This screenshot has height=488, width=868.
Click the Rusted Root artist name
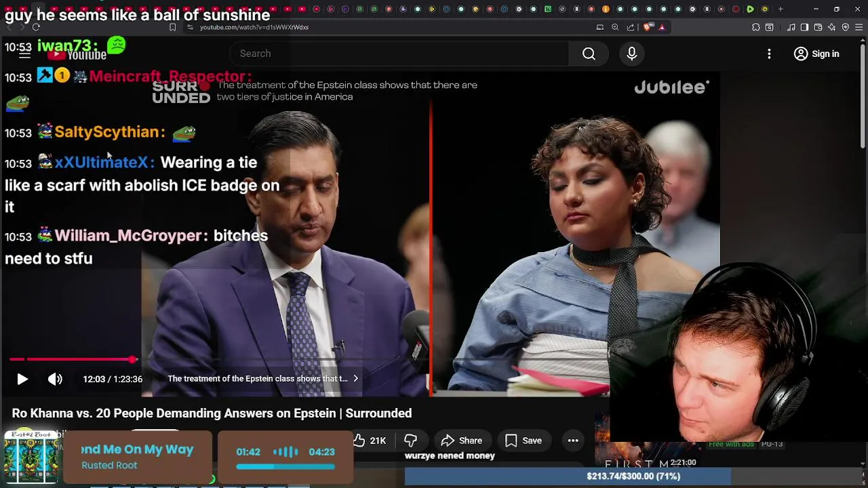pyautogui.click(x=109, y=465)
